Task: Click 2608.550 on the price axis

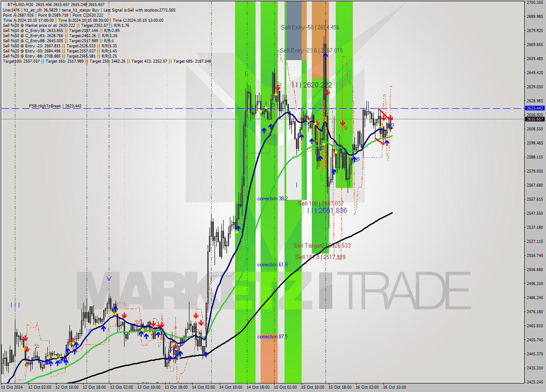Action: pos(535,129)
